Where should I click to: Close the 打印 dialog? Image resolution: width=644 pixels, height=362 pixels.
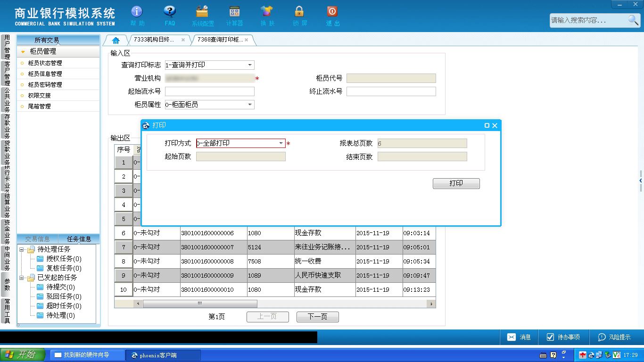click(495, 125)
